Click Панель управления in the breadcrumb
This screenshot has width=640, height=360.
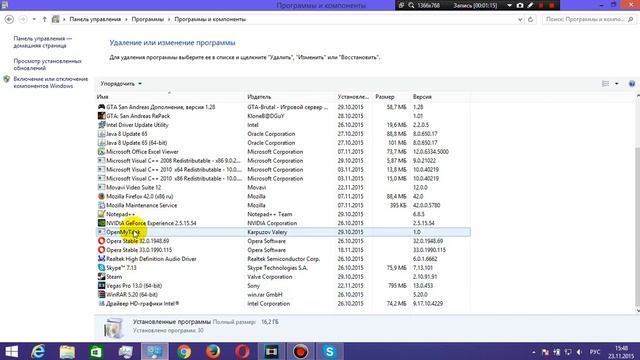(95, 19)
